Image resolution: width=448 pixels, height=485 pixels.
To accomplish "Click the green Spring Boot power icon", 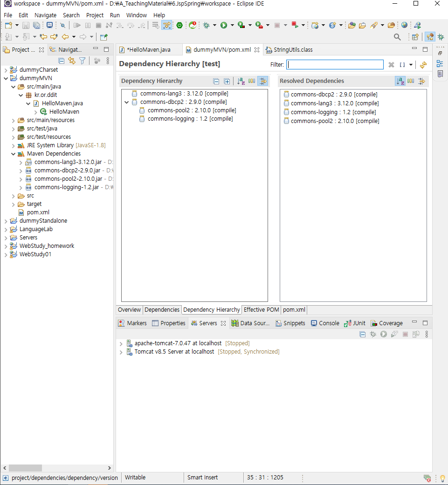I will [179, 25].
